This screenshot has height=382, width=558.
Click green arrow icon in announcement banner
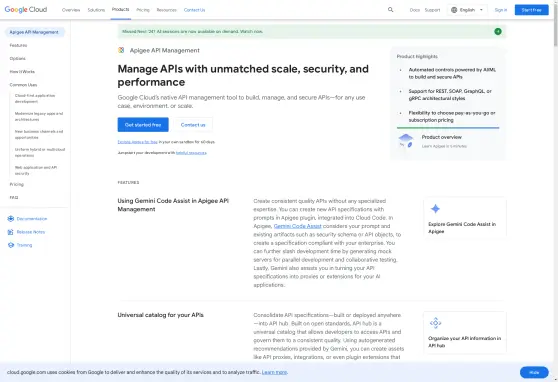coord(498,31)
